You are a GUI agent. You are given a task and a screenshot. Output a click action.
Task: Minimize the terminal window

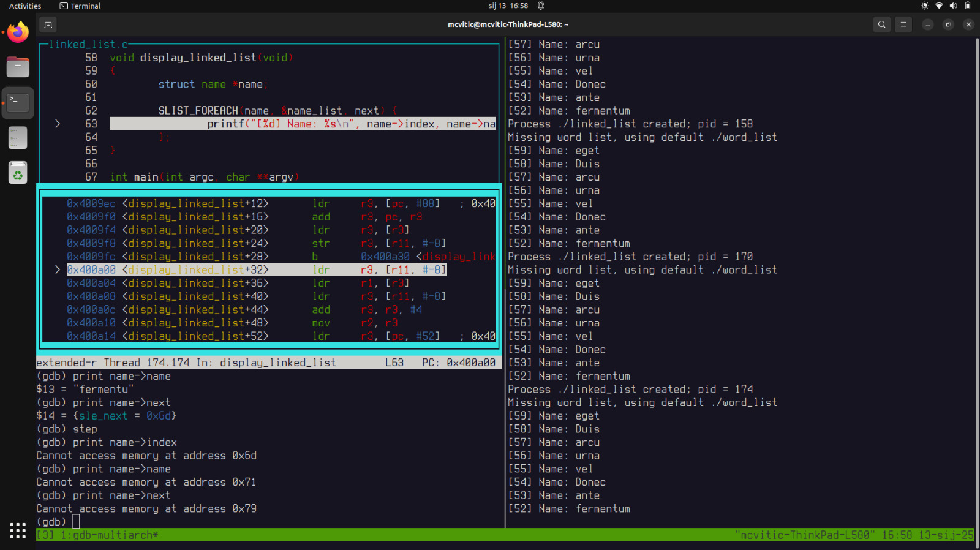tap(928, 24)
